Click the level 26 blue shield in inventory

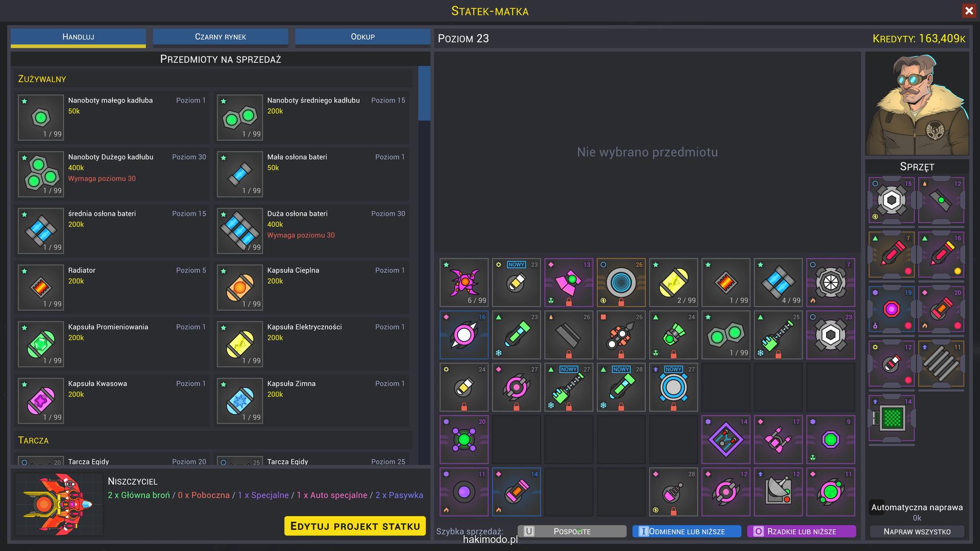coord(621,282)
